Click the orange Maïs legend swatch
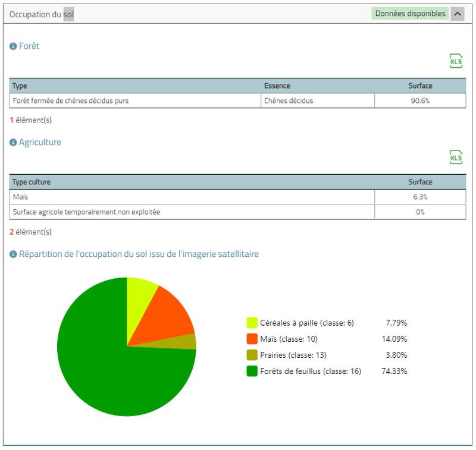476x450 pixels. pos(252,339)
